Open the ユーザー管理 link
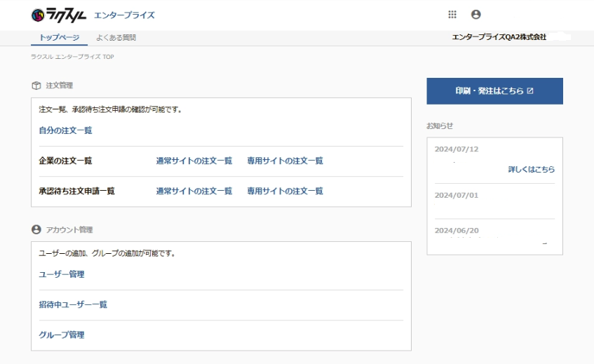Image resolution: width=594 pixels, height=364 pixels. click(x=62, y=274)
